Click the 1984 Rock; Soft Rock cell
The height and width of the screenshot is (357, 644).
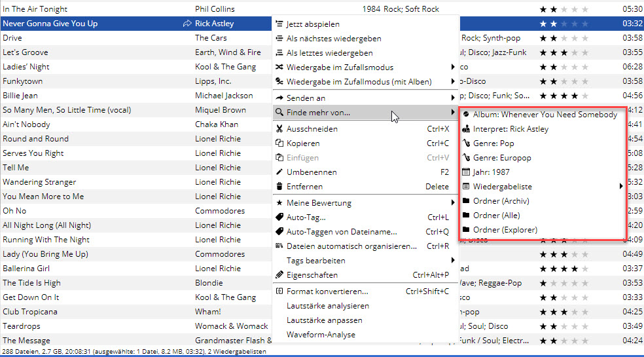tap(401, 9)
